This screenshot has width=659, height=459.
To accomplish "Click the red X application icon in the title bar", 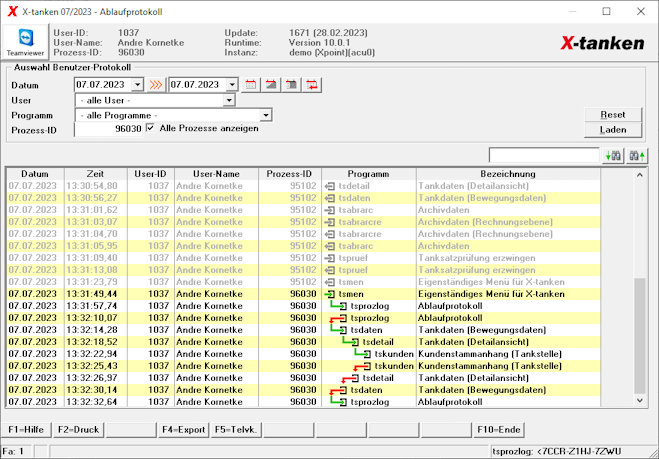I will point(13,11).
